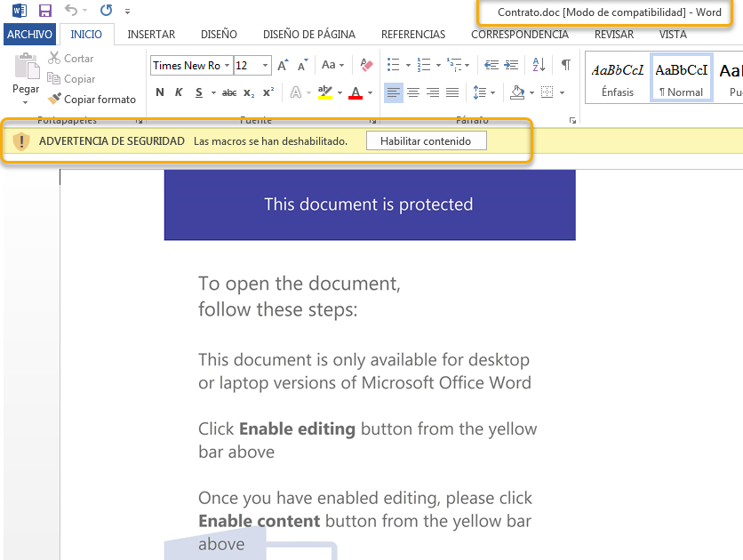Click the bullet list icon
The width and height of the screenshot is (743, 560).
(394, 64)
